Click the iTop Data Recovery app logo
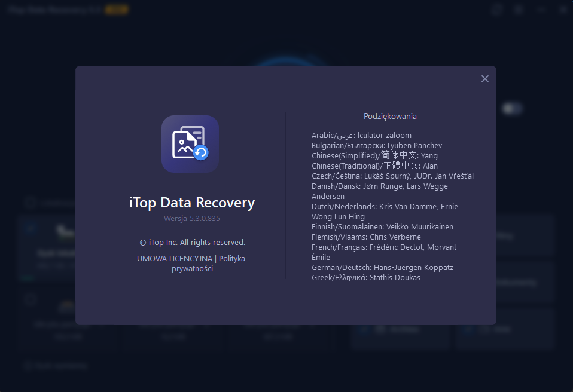This screenshot has height=392, width=573. (190, 144)
